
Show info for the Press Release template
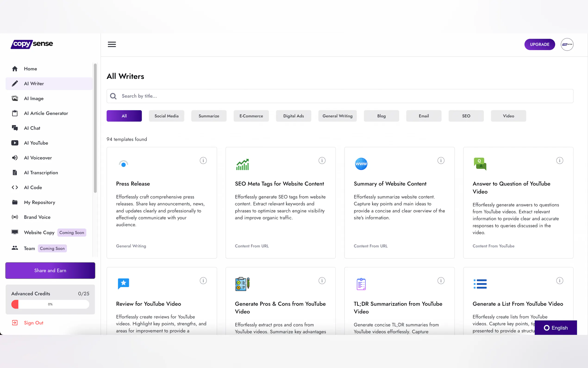(x=203, y=160)
